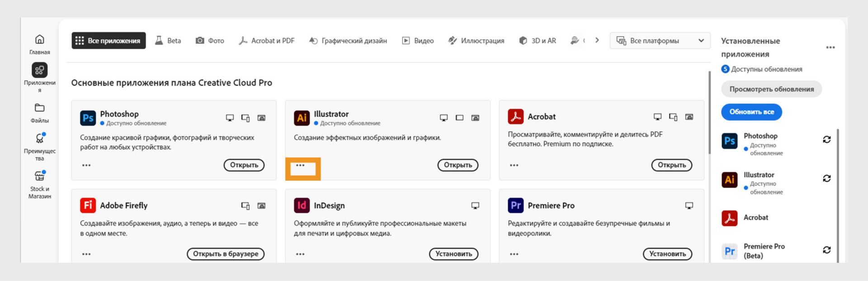Open more options on Premiere Pro card
The height and width of the screenshot is (281, 868).
pos(514,254)
